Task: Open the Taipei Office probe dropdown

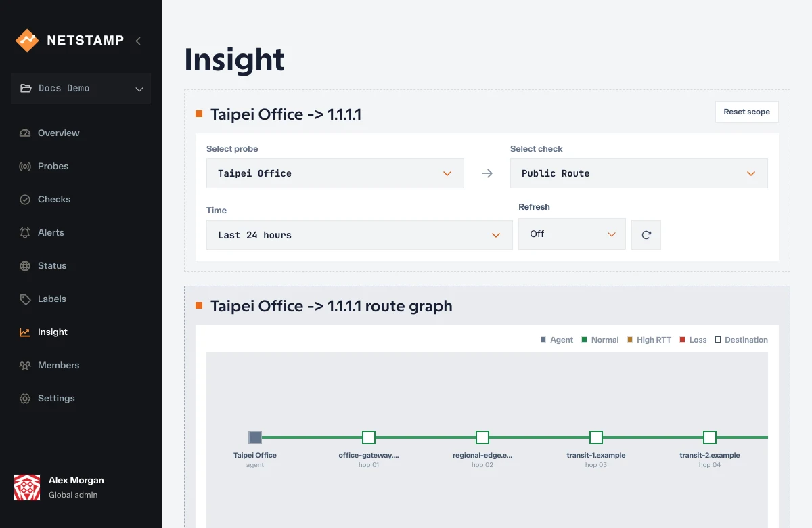Action: point(335,173)
